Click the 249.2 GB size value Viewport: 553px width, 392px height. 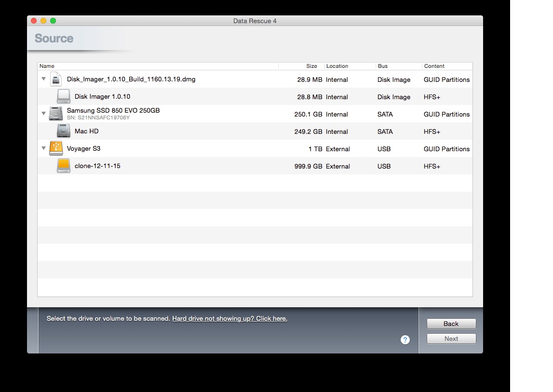[308, 131]
